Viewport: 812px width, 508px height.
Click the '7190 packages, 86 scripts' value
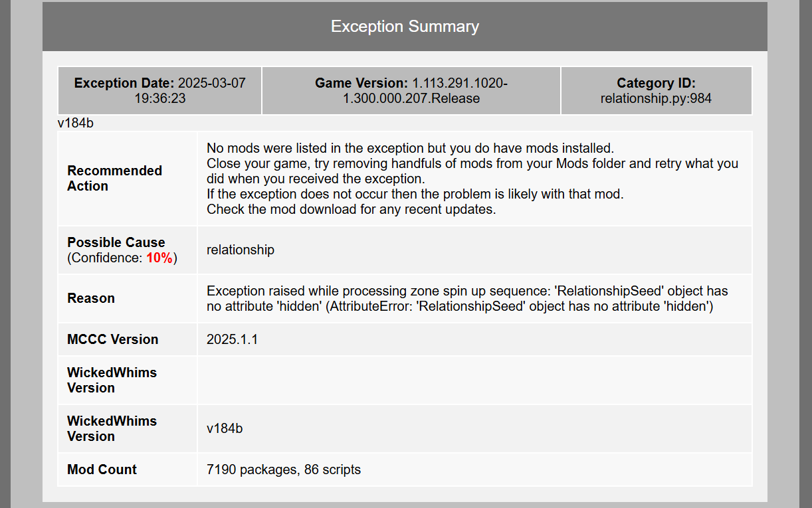[284, 469]
